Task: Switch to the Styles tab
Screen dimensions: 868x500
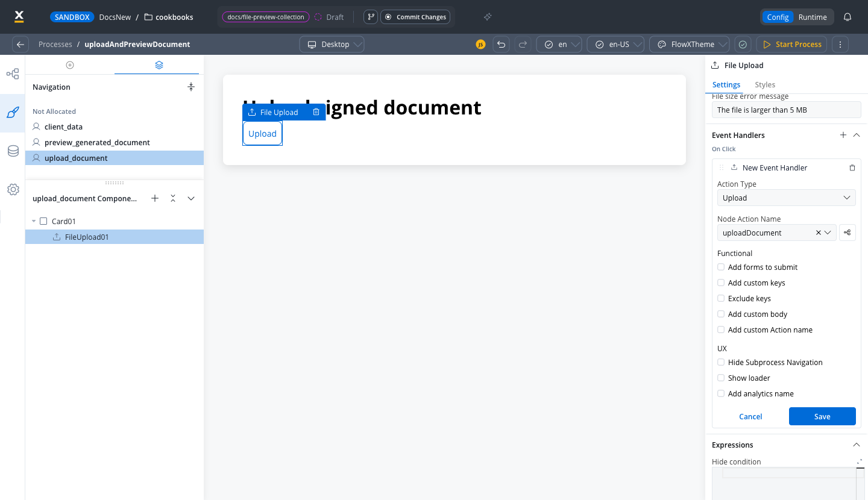Action: pos(765,84)
